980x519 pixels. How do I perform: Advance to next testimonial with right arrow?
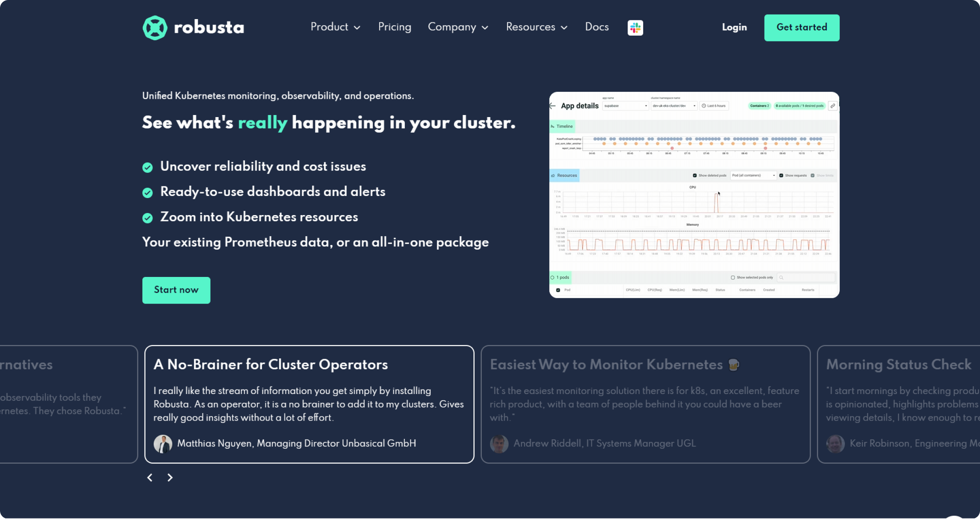point(170,477)
